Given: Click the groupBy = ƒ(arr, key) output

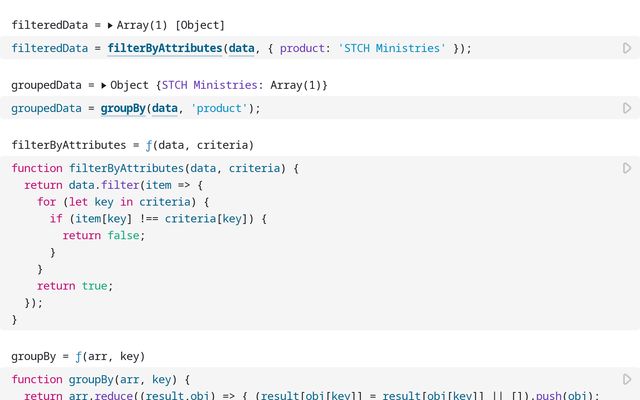Looking at the screenshot, I should coord(78,356).
